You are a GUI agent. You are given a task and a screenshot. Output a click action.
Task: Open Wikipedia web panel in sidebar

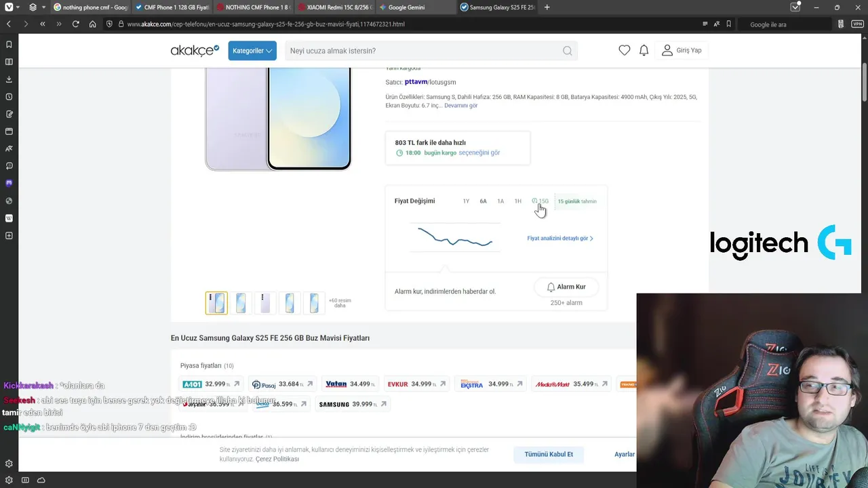(x=9, y=218)
